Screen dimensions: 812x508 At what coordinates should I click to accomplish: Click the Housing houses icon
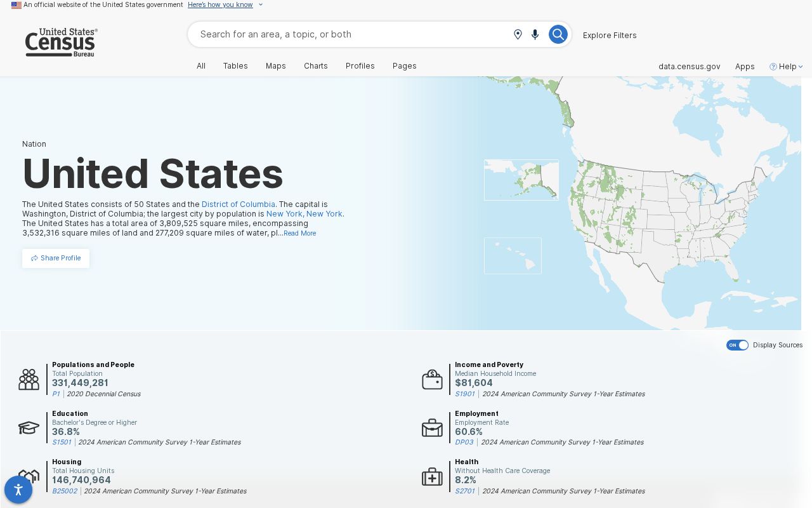tap(29, 476)
